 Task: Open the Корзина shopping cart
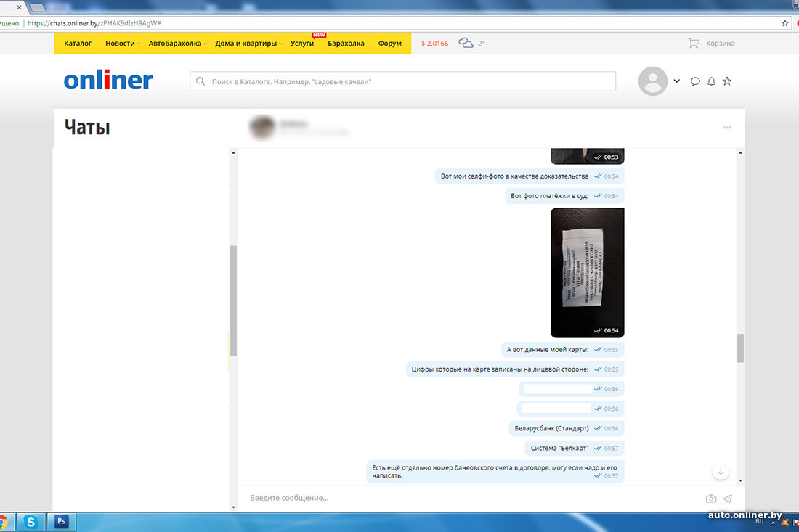point(711,44)
